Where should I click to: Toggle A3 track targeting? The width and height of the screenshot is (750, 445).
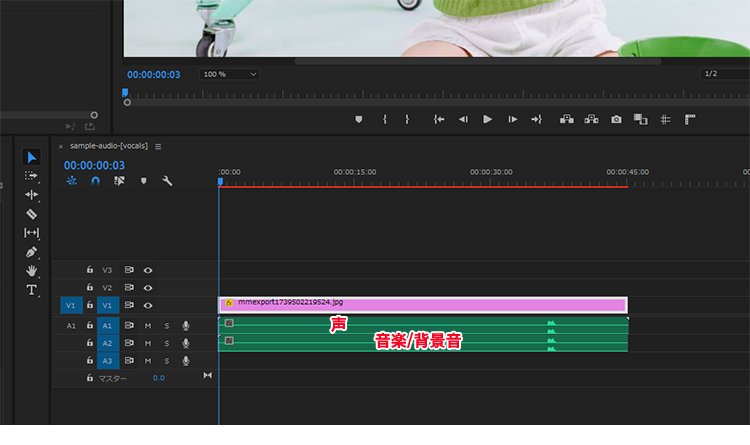point(107,361)
